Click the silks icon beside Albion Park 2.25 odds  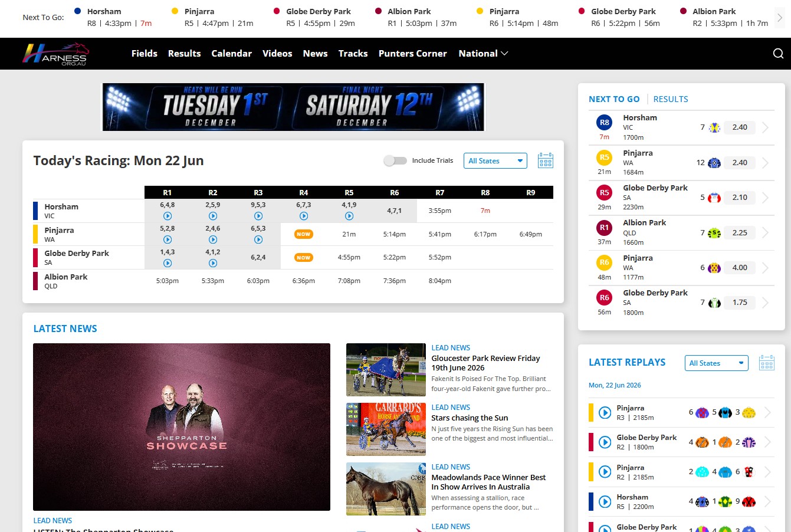[x=714, y=233]
